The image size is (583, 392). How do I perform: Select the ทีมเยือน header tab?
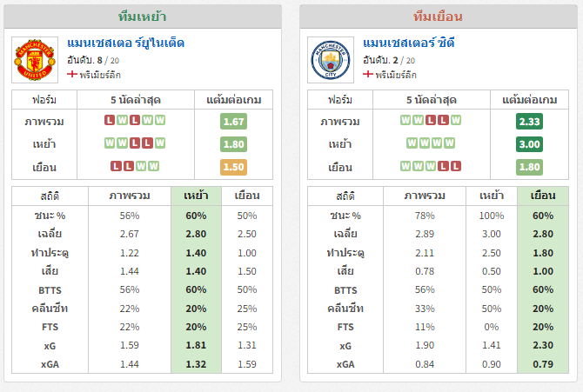tap(439, 17)
